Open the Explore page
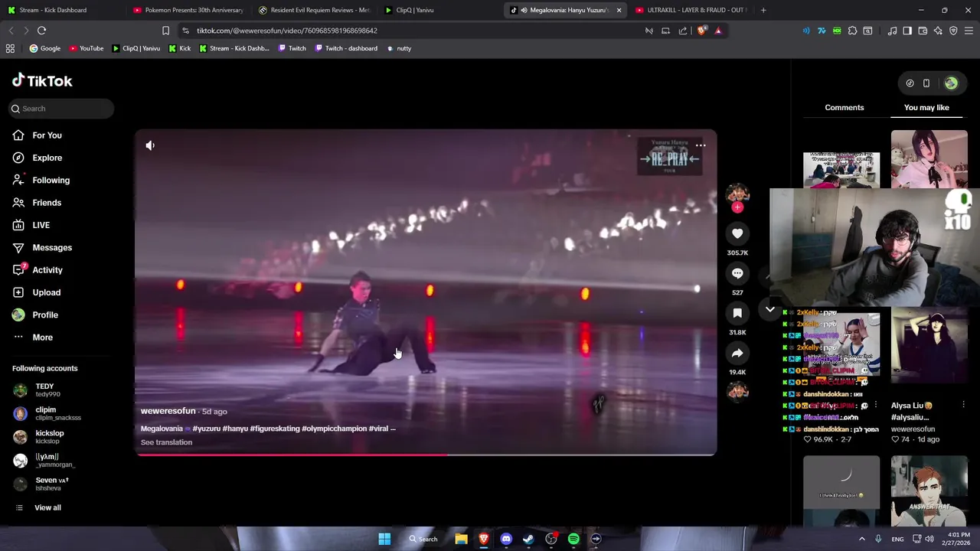980x551 pixels. click(37, 158)
